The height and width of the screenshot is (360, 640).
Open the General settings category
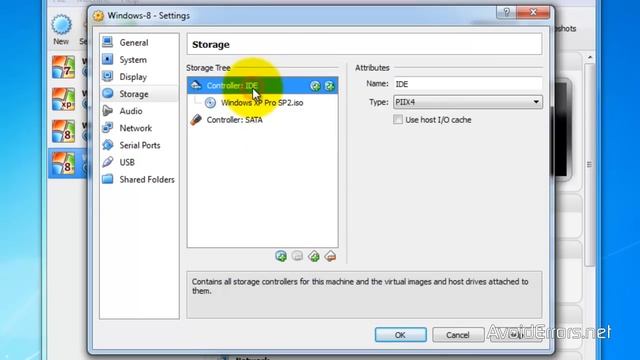pos(134,42)
